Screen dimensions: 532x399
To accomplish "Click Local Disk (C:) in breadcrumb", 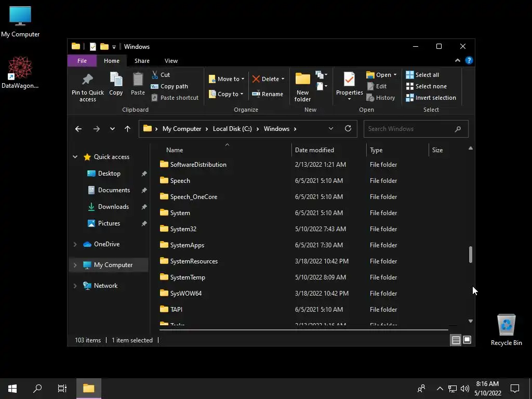I will pos(232,129).
